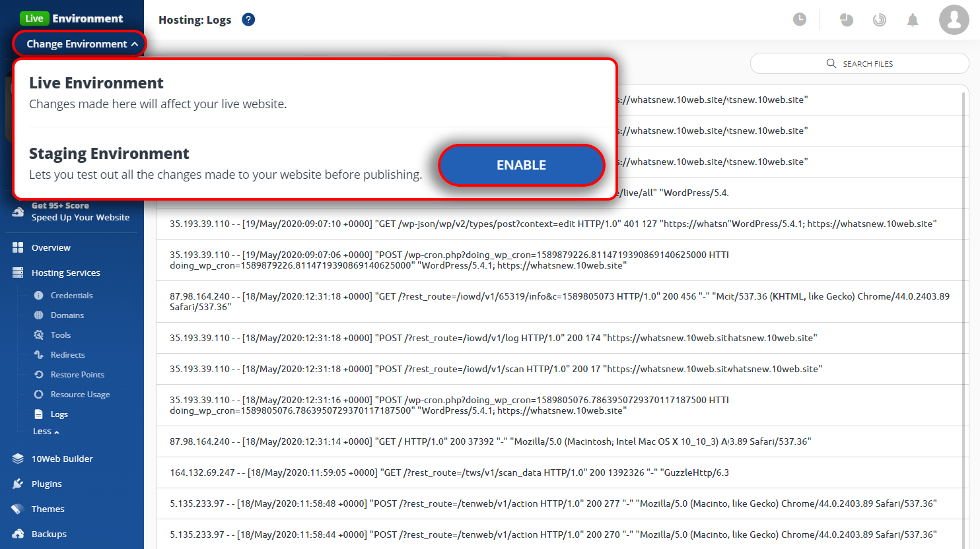Open Hosting Services menu item
This screenshot has height=549, width=980.
pos(66,273)
